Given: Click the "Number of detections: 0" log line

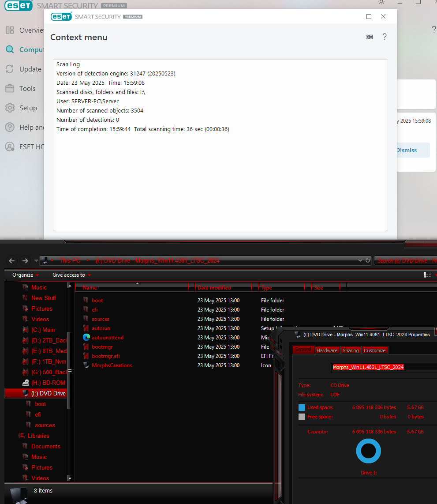Looking at the screenshot, I should pyautogui.click(x=88, y=120).
